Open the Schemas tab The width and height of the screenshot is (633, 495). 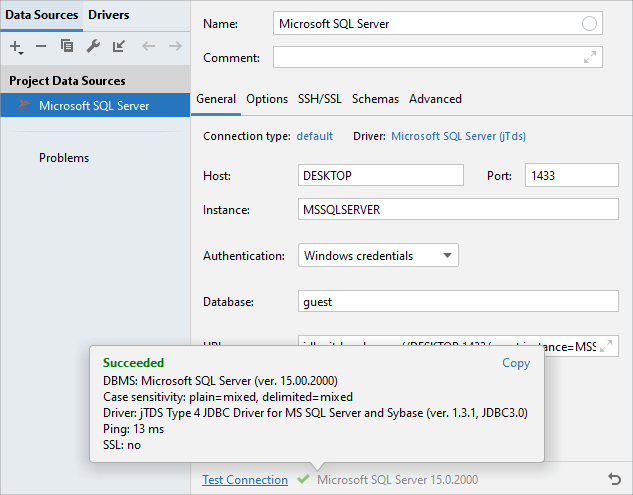(375, 99)
